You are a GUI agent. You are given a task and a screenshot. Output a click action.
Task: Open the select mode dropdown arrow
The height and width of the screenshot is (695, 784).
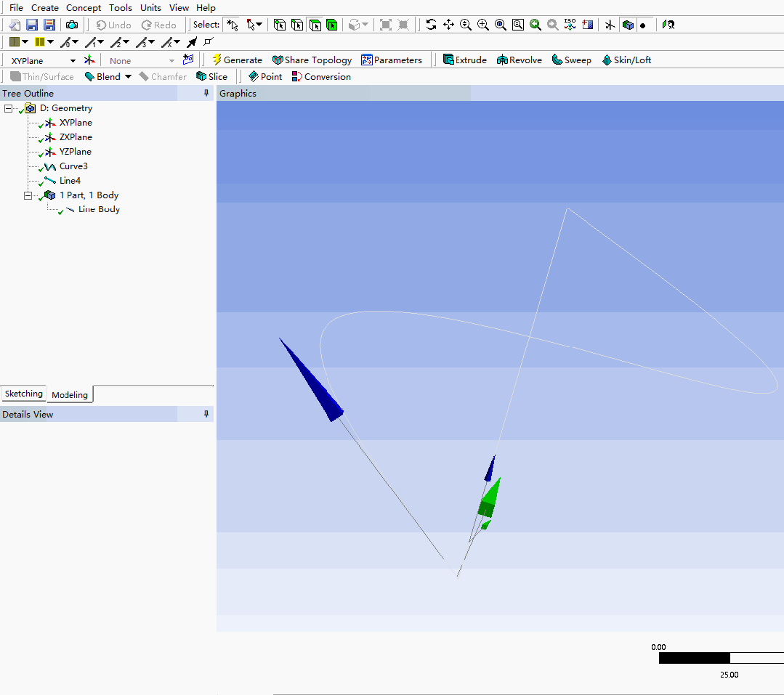[259, 25]
